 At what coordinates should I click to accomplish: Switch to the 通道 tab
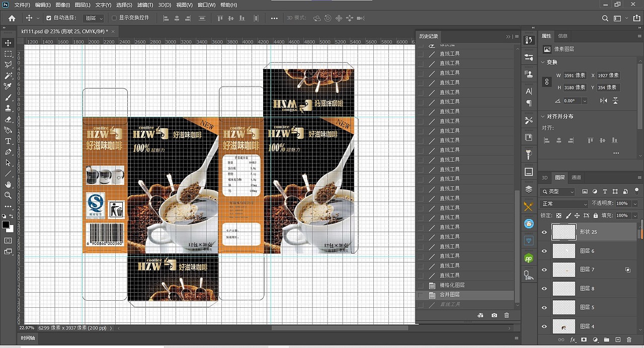pyautogui.click(x=576, y=178)
